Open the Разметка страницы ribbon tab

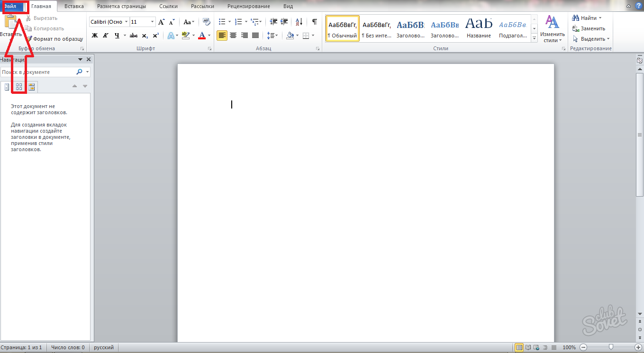pos(121,6)
